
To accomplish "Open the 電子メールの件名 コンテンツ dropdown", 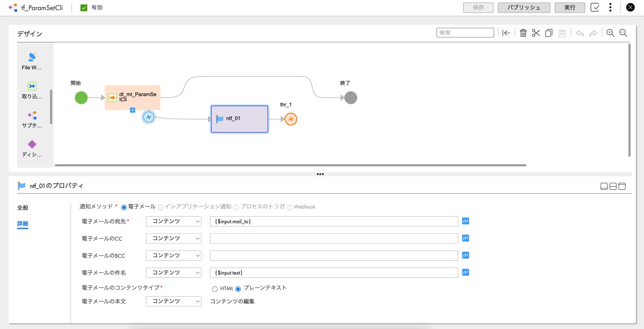I will pos(174,272).
